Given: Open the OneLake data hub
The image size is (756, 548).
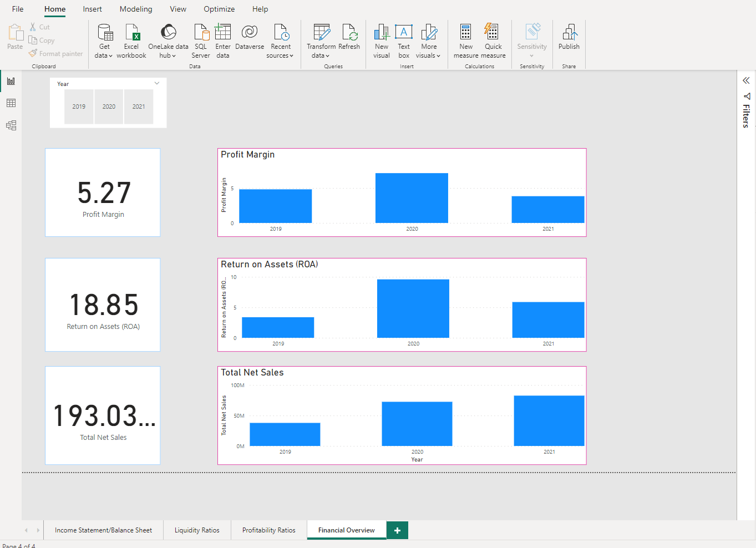Looking at the screenshot, I should 168,40.
